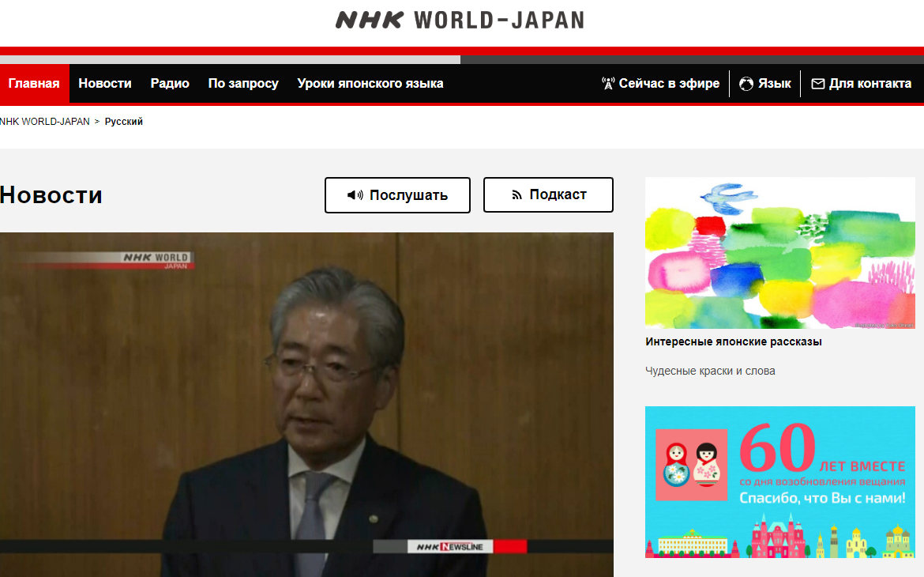Click the Русский breadcrumb item

124,122
